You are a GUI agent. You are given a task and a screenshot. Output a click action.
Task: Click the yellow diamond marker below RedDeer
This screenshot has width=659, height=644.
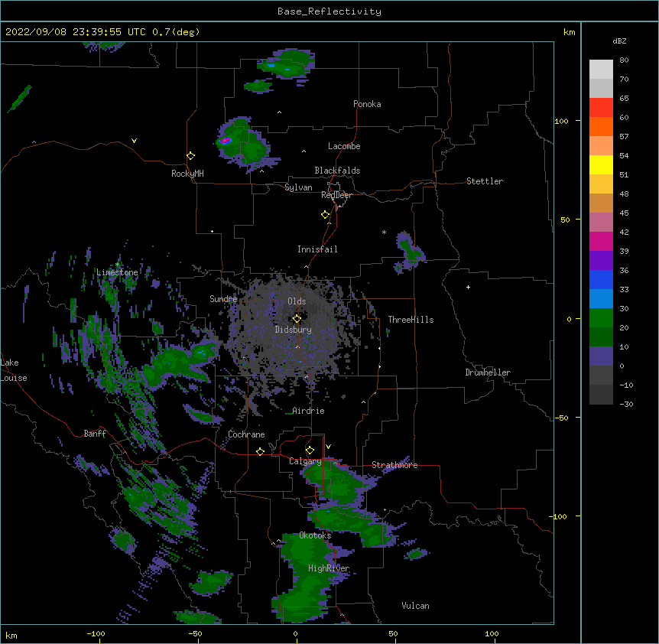click(325, 215)
